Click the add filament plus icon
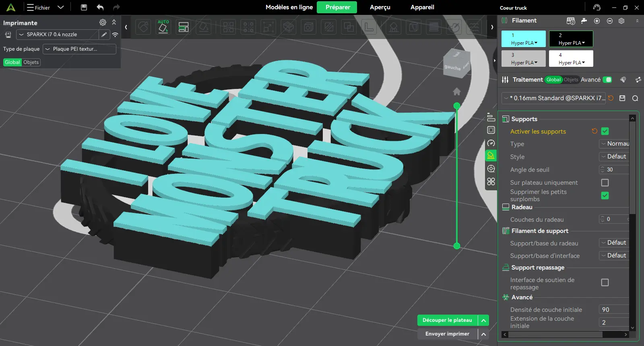 (x=597, y=21)
